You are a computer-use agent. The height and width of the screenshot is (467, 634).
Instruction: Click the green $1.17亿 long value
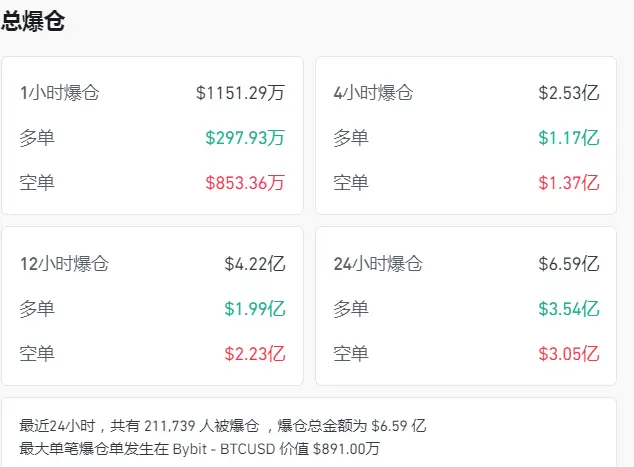point(568,138)
